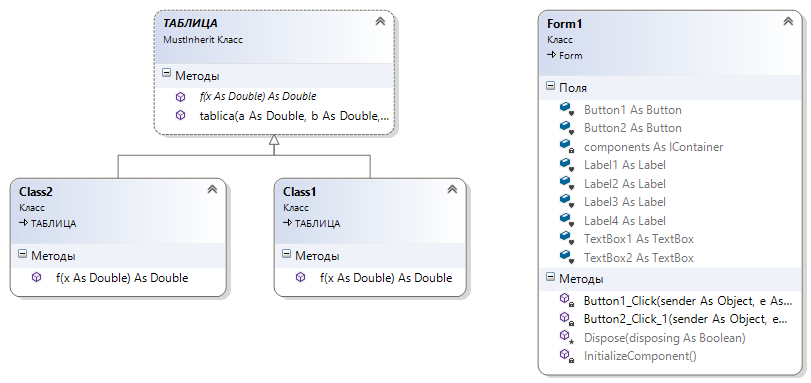
Task: Click the components field icon with lock
Action: tap(567, 146)
